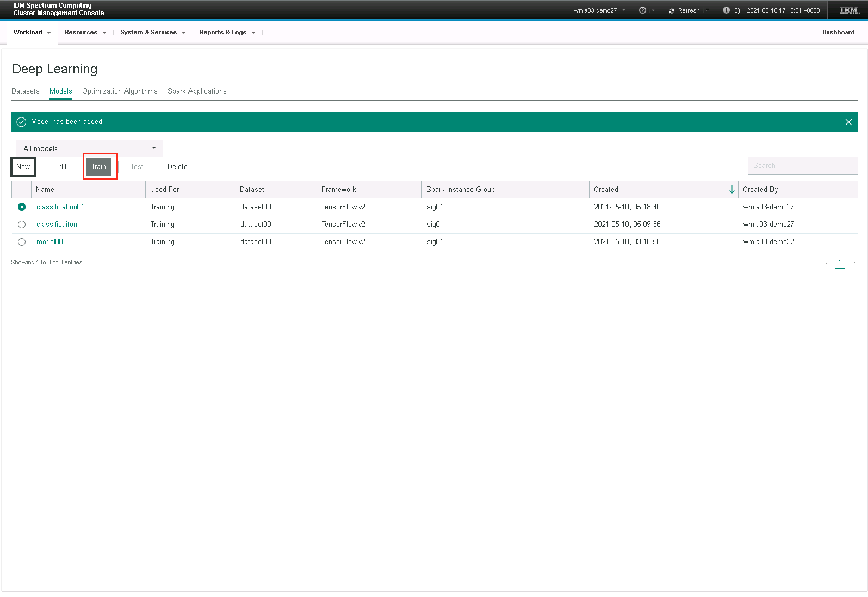This screenshot has width=868, height=597.
Task: Click page number 1 in pagination
Action: click(840, 263)
